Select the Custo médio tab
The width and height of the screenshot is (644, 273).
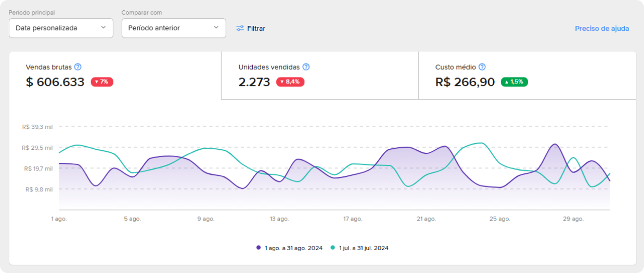coord(527,75)
